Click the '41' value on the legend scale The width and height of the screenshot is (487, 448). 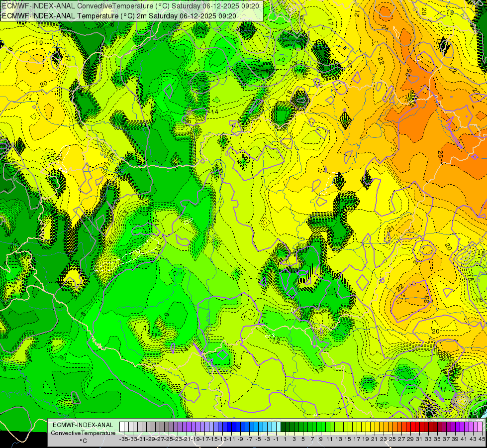click(464, 440)
